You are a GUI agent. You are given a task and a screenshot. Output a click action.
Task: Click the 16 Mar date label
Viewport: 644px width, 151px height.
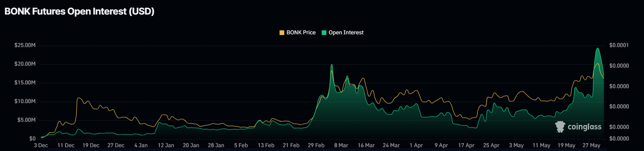[366, 145]
